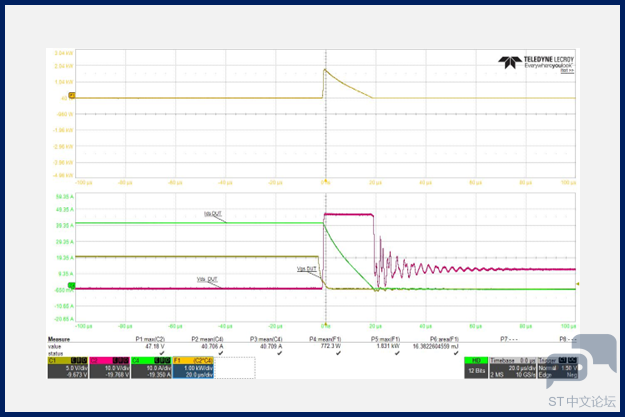Select the Vds_DUT trace label
625x417 pixels.
[x=207, y=279]
